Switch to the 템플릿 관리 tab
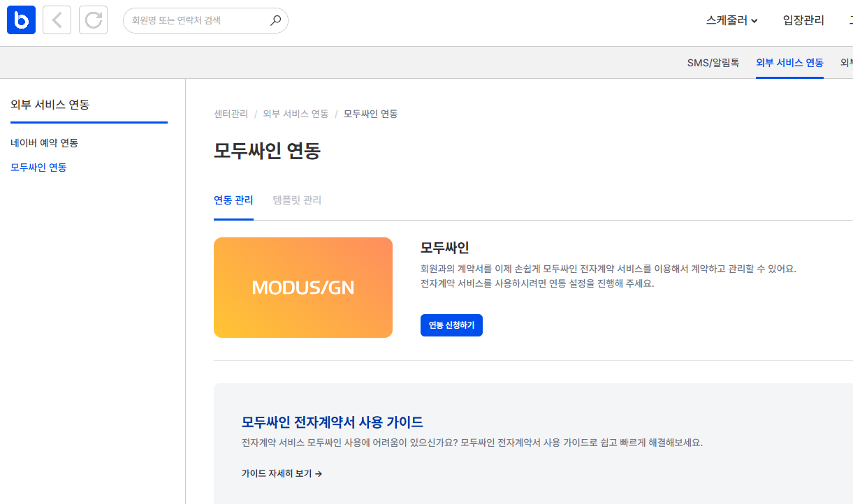Viewport: 853px width, 504px height. (297, 200)
